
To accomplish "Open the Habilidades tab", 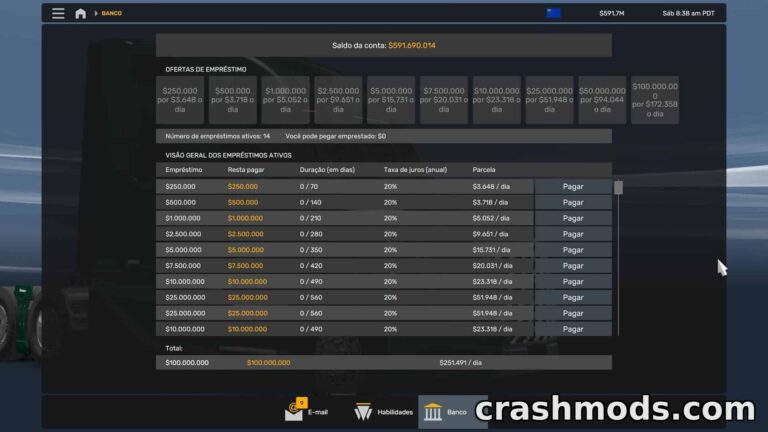I will (x=384, y=412).
